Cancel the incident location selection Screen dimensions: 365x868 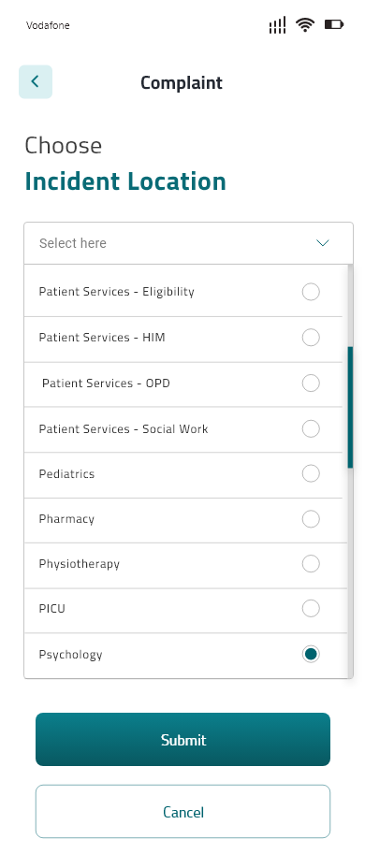coord(182,812)
